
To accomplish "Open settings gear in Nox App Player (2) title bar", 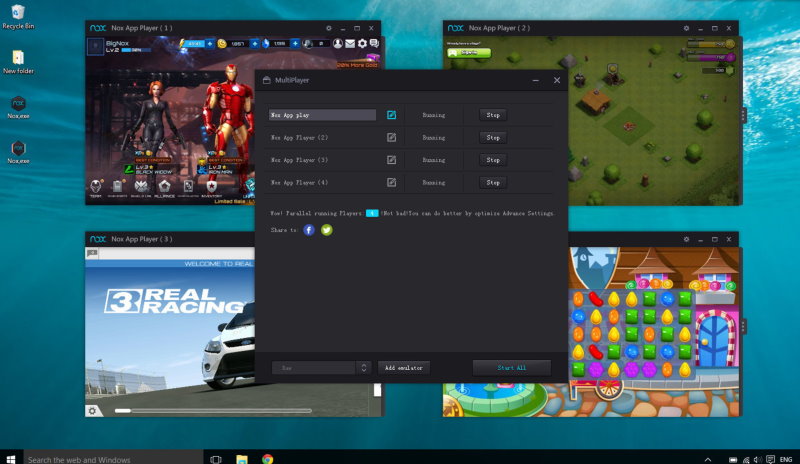I will click(x=686, y=28).
